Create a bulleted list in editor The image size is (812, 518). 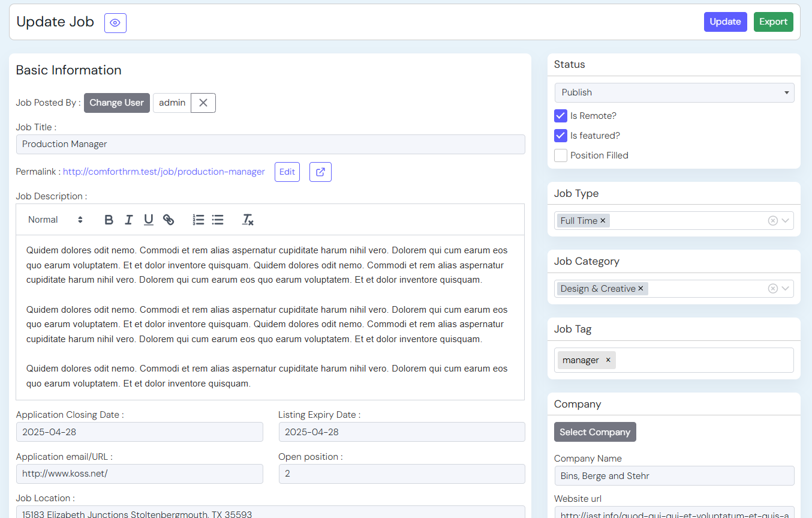pos(218,220)
